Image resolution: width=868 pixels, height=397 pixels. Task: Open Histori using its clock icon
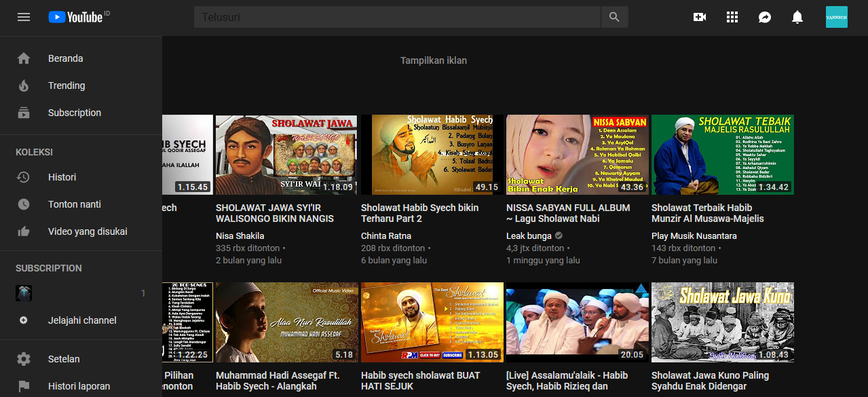pyautogui.click(x=24, y=177)
